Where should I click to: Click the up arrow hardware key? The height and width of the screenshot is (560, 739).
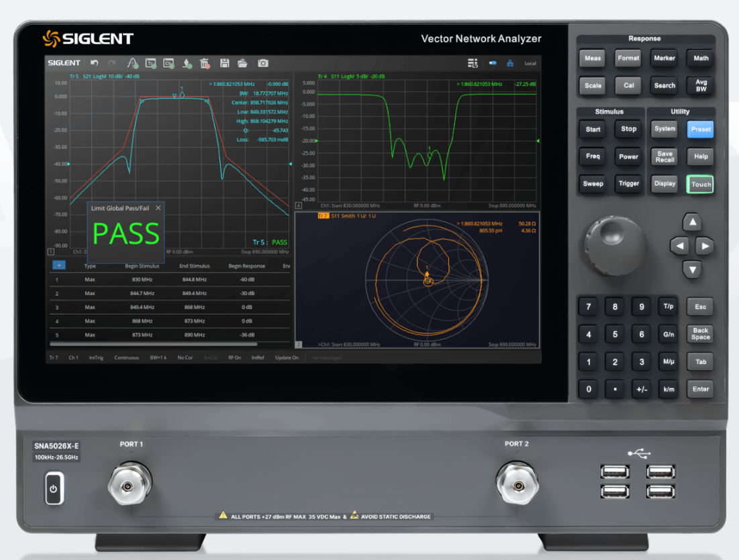click(x=692, y=222)
